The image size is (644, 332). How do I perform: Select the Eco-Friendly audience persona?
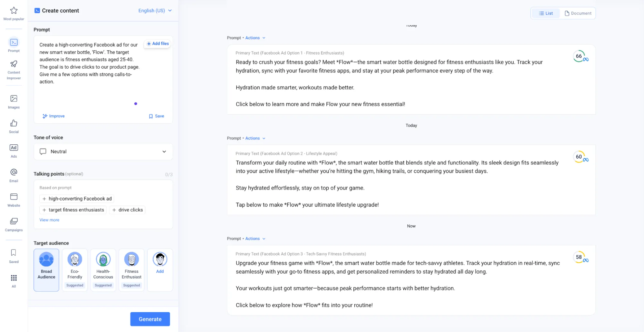click(x=75, y=270)
